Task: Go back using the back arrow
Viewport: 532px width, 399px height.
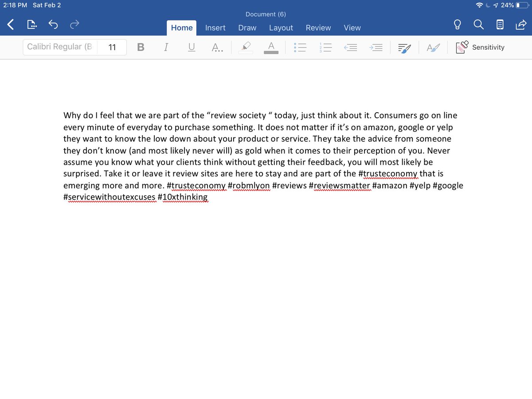Action: 11,25
